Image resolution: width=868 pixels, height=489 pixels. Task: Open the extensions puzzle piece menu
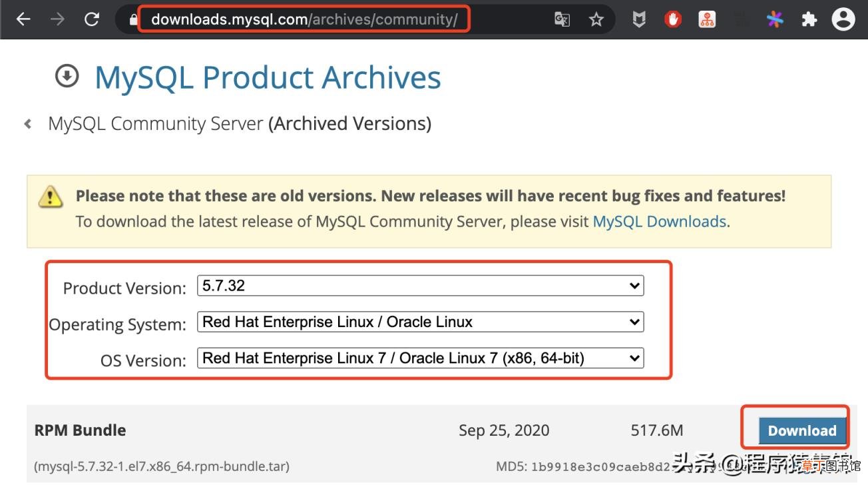pos(809,19)
